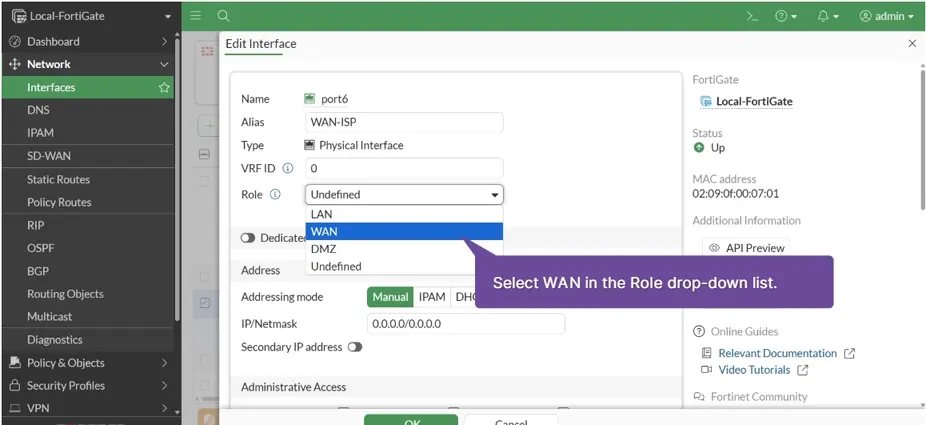
Task: Expand Policy & Objects menu
Action: [x=89, y=363]
